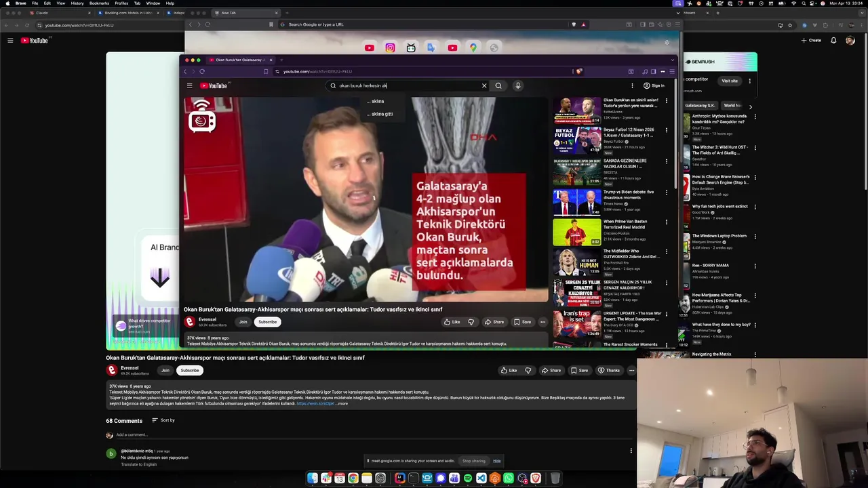
Task: Close the 'Okan Buruk'tan Galatasaray' tab
Action: pos(271,60)
